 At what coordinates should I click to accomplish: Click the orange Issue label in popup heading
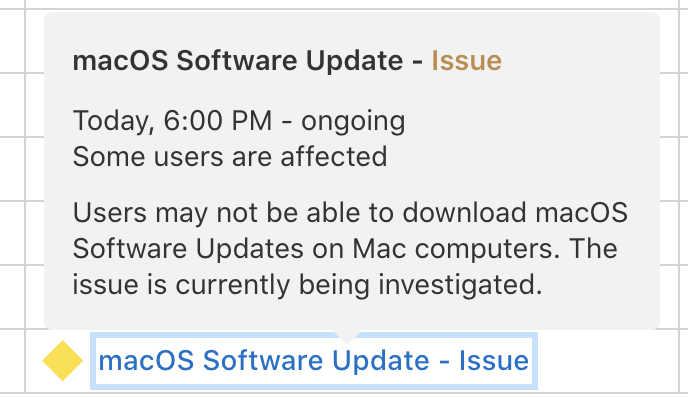pos(466,60)
